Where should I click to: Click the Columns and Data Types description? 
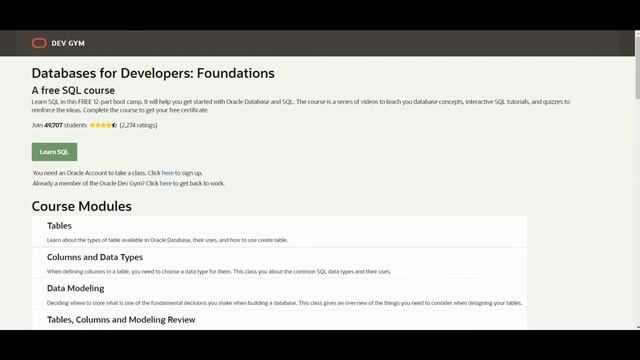(219, 271)
